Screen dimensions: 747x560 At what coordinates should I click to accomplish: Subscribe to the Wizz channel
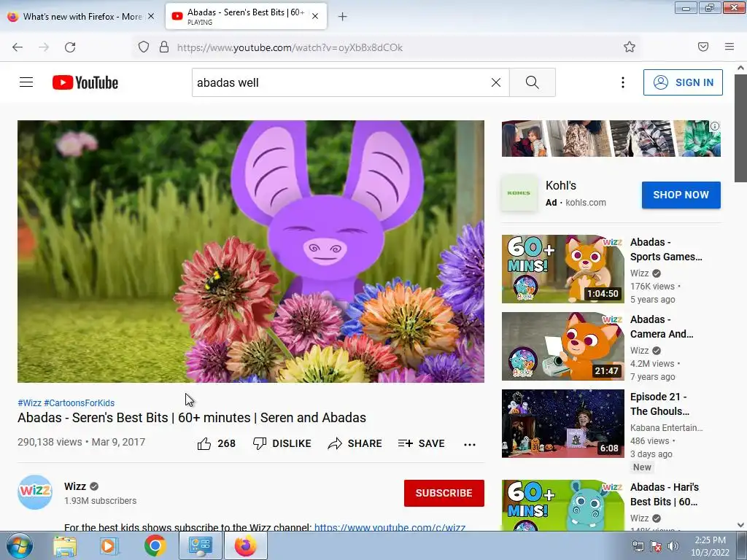coord(444,493)
